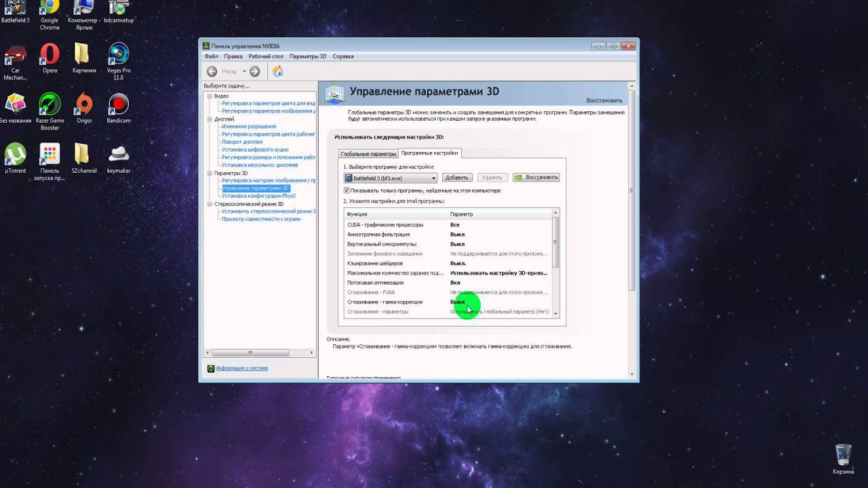Select the Кэширование шейдеров setting row
This screenshot has width=868, height=488.
click(x=448, y=263)
